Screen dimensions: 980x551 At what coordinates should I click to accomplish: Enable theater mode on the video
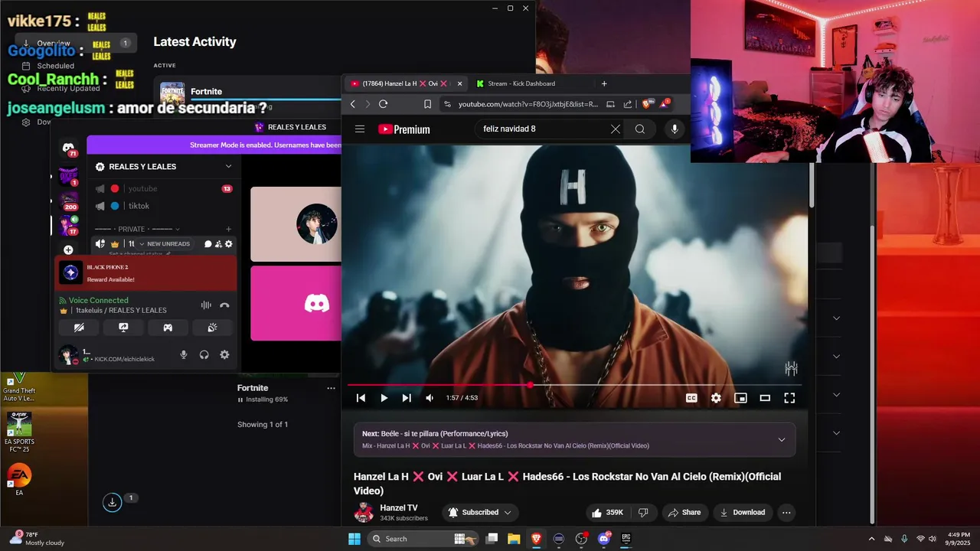tap(765, 398)
